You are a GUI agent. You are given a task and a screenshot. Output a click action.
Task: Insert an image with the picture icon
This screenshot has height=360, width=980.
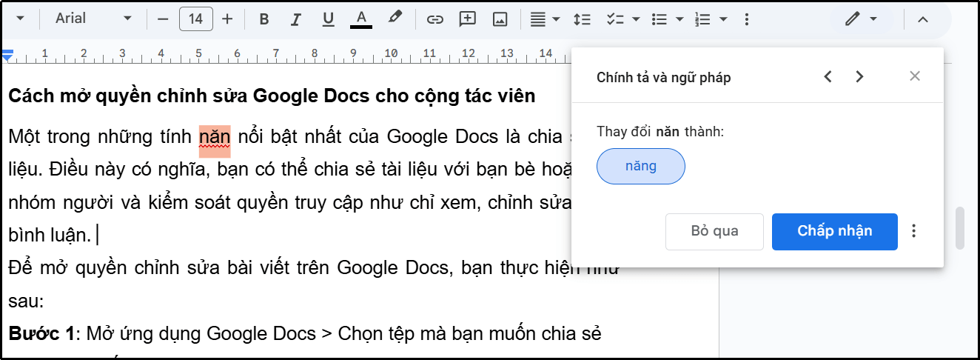pyautogui.click(x=500, y=19)
